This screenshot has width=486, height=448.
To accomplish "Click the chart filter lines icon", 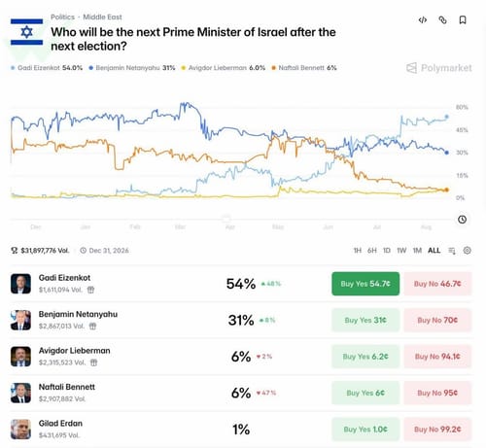I will pos(452,251).
